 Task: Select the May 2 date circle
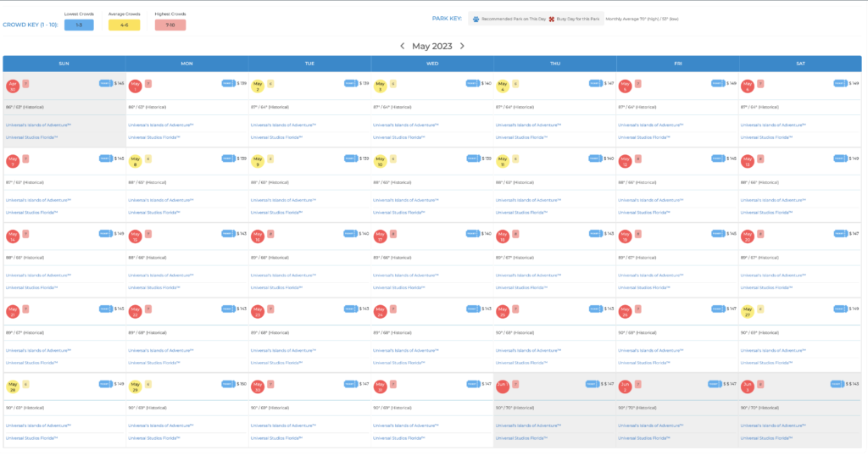(x=258, y=85)
